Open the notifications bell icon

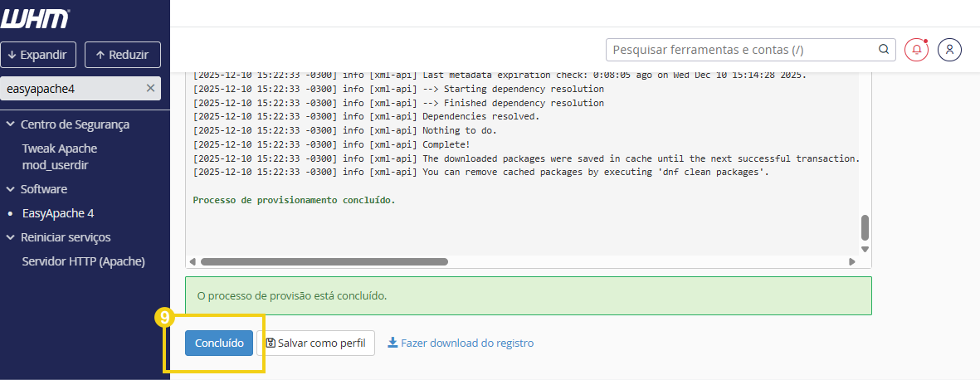tap(916, 50)
